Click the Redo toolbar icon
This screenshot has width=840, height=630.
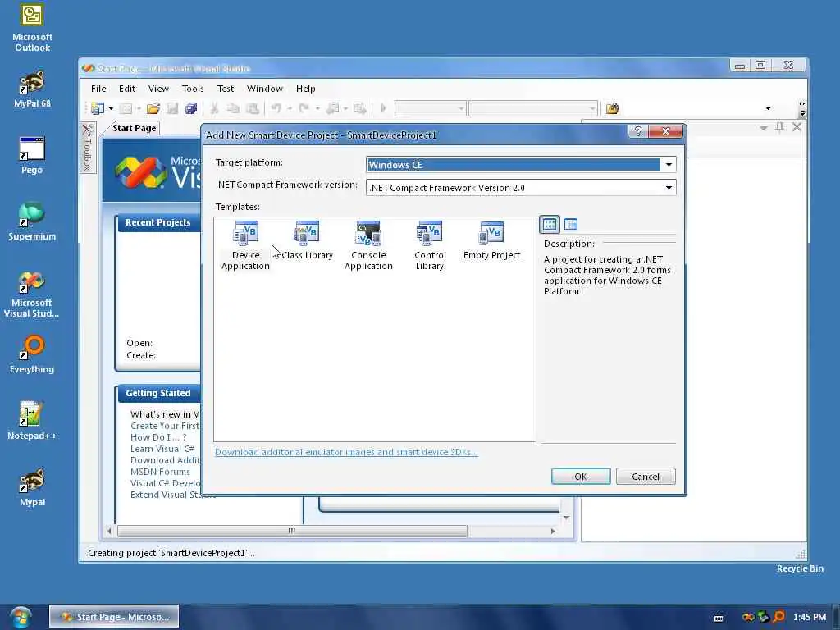304,109
